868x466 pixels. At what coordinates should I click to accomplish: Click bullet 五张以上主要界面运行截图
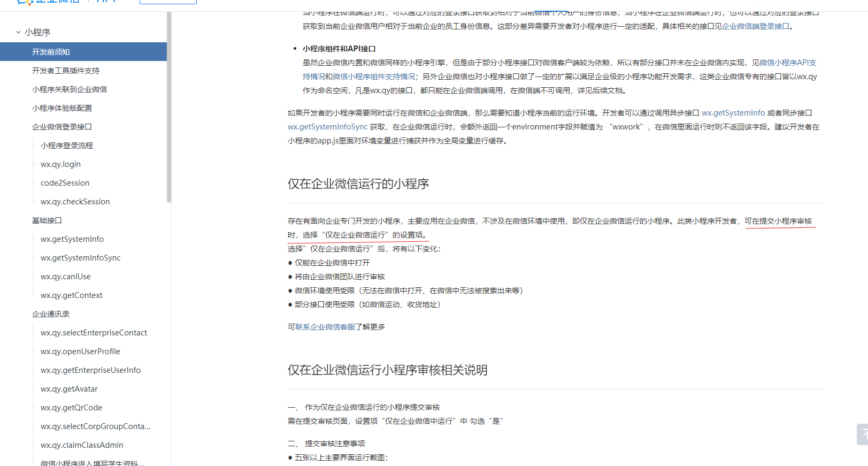coord(341,457)
